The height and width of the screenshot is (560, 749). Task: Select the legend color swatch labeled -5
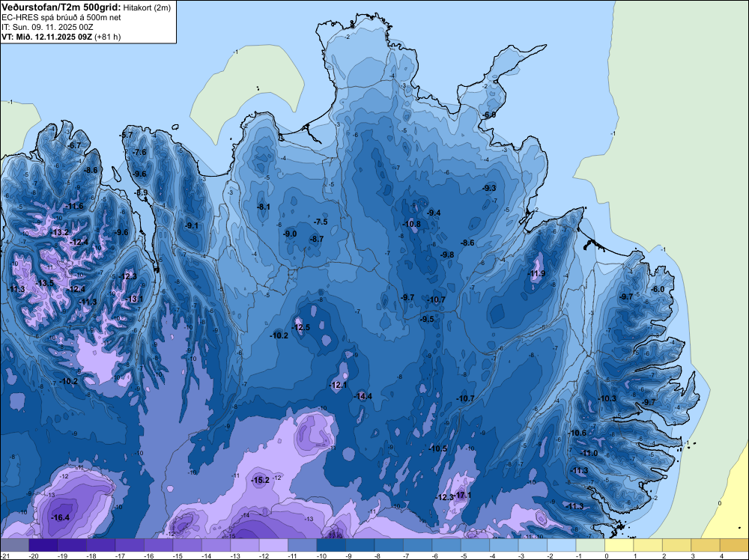pyautogui.click(x=476, y=544)
